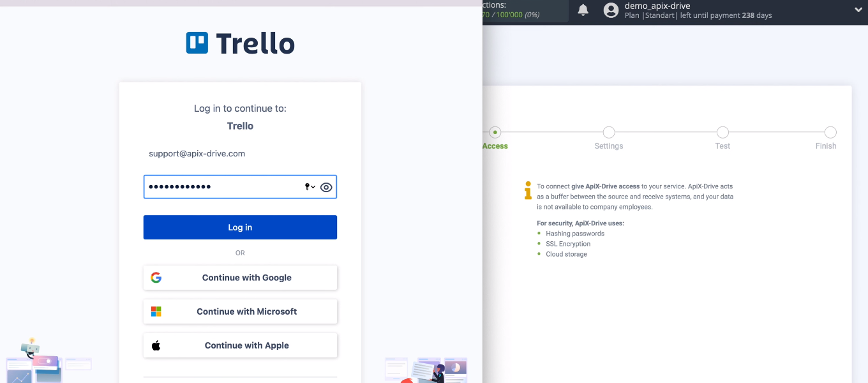The height and width of the screenshot is (383, 868).
Task: Click the Finish step label
Action: click(826, 146)
